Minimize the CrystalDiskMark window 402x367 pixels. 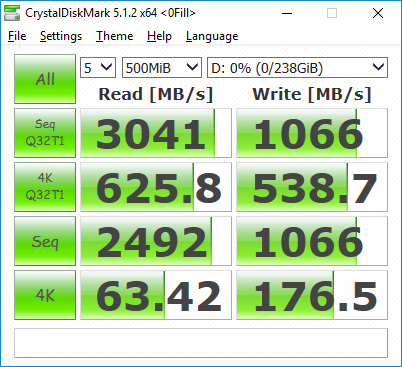[x=287, y=13]
